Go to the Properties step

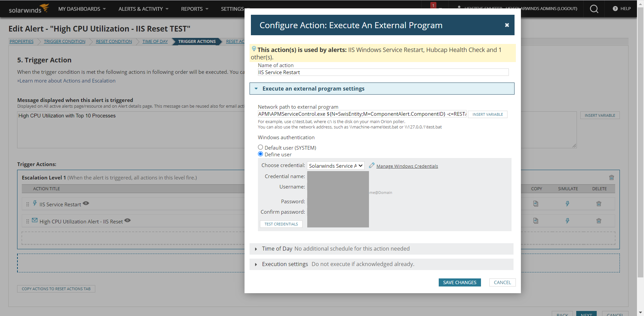21,42
